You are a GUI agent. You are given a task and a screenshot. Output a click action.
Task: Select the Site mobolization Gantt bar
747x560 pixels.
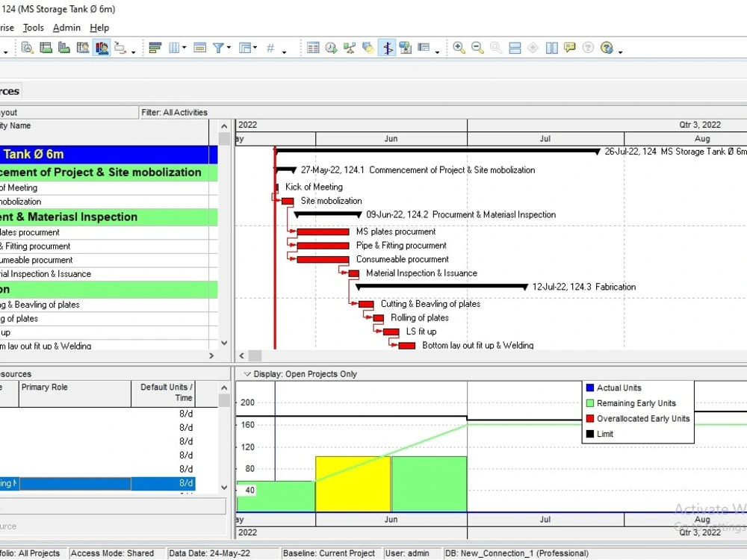tap(288, 201)
